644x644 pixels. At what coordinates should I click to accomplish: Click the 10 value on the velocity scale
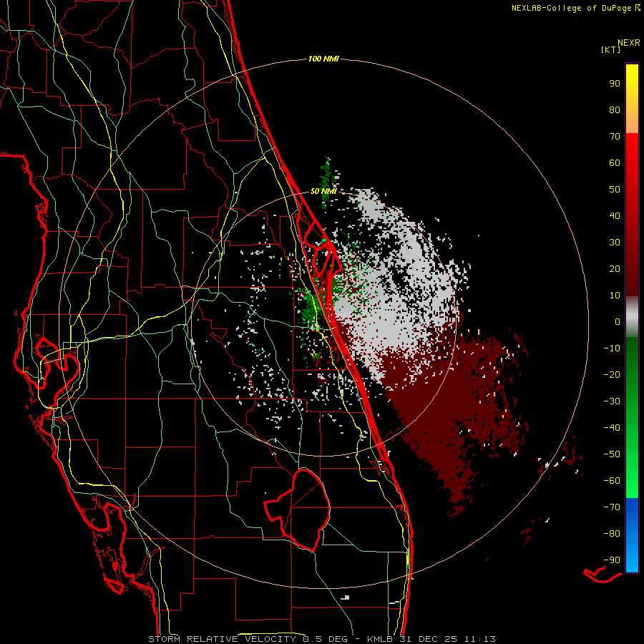[615, 295]
